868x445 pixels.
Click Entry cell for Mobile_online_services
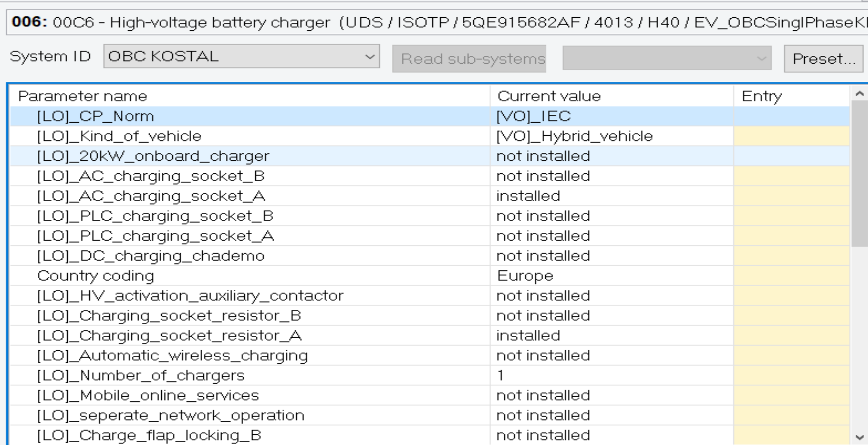click(x=791, y=395)
